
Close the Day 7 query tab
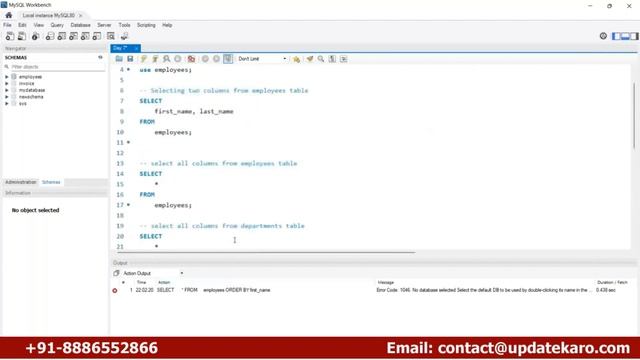pos(136,48)
